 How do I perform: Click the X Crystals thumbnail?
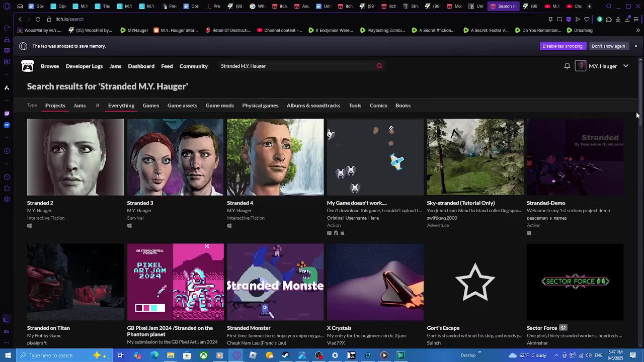click(375, 282)
